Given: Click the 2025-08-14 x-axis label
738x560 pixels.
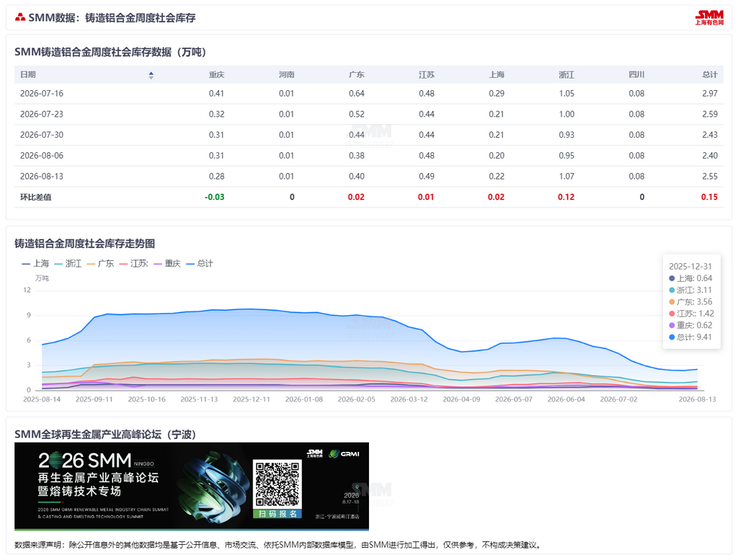Looking at the screenshot, I should 42,399.
